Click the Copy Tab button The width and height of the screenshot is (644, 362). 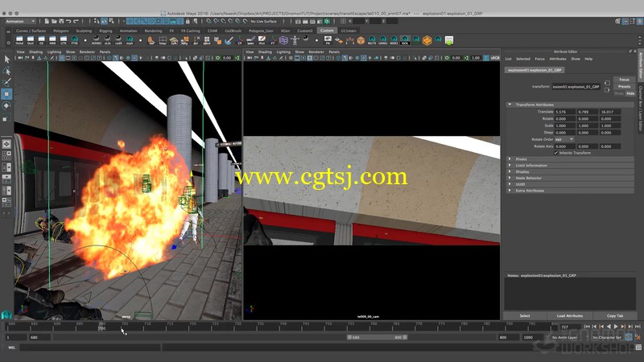615,315
